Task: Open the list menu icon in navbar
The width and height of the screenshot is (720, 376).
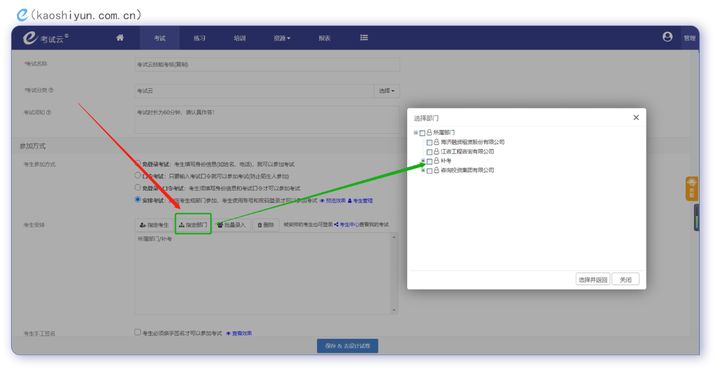Action: coord(364,38)
